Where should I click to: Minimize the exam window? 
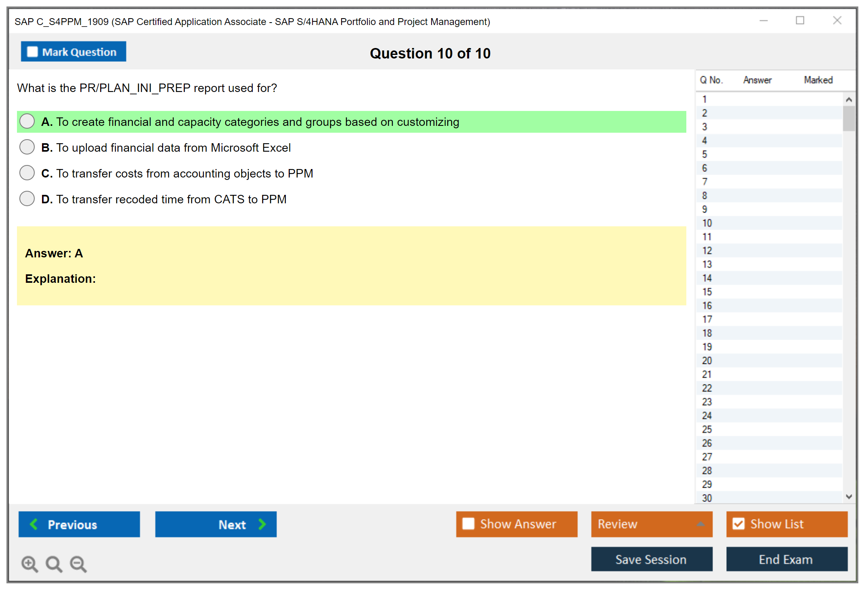(x=763, y=21)
